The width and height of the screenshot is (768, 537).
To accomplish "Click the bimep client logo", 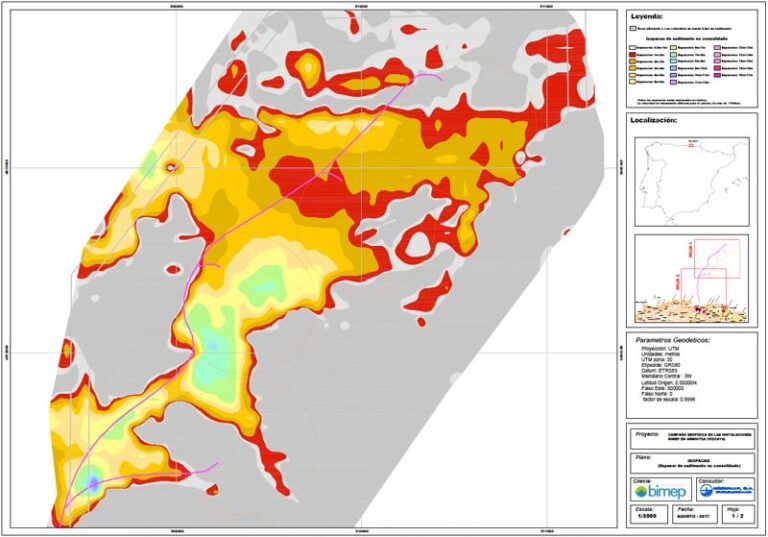I will coord(659,493).
